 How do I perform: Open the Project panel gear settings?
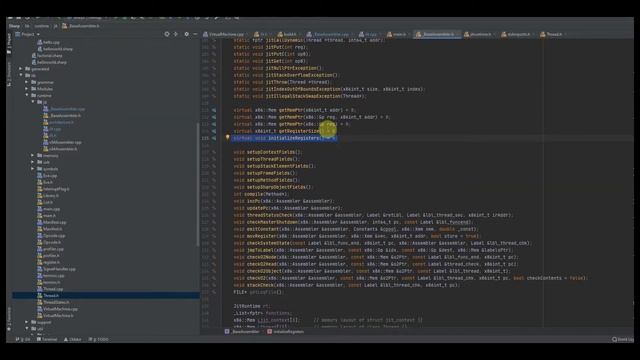187,34
